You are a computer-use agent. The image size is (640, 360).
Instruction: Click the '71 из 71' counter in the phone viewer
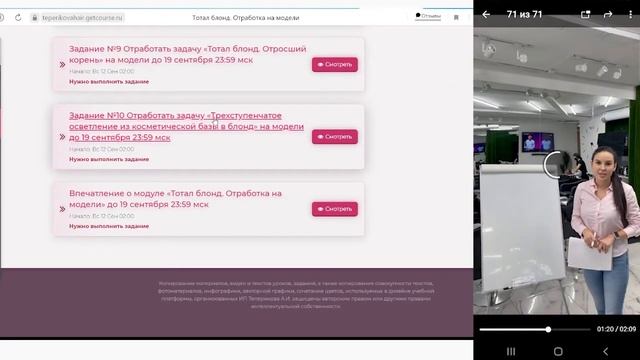(524, 14)
